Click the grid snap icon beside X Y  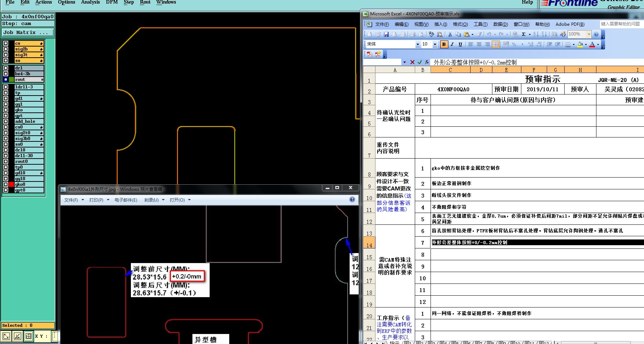(29, 336)
